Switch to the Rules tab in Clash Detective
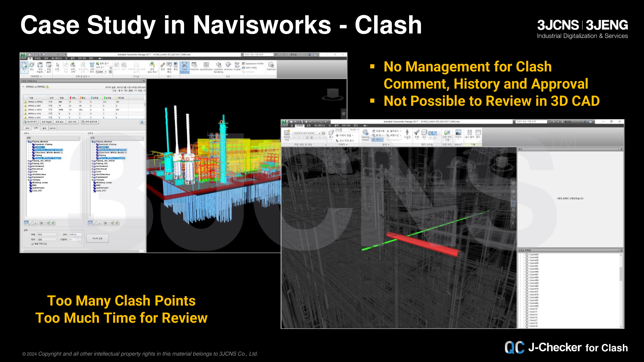Screen dimensions: 644x362 [x=27, y=128]
